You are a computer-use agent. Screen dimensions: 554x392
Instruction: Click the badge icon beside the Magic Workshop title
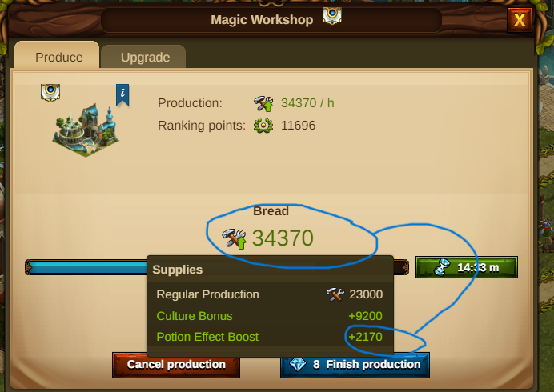[x=332, y=15]
